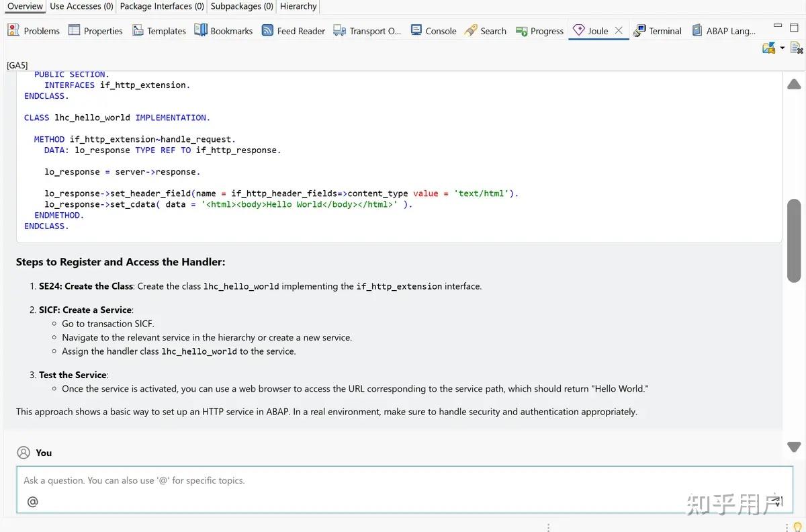Click the clear chat document icon

point(797,47)
